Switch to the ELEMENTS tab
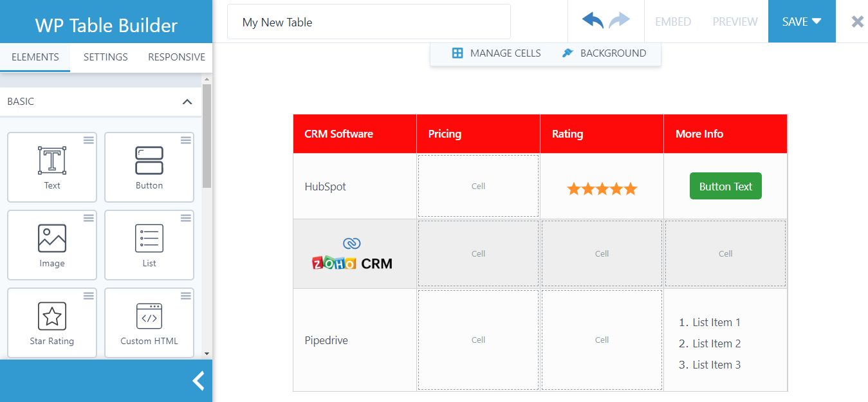This screenshot has width=868, height=402. [x=35, y=57]
